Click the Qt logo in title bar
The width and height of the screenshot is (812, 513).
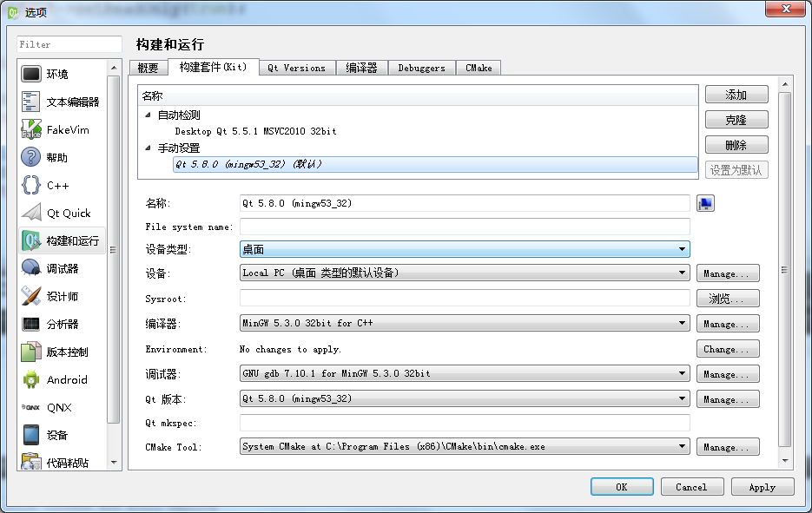coord(13,12)
